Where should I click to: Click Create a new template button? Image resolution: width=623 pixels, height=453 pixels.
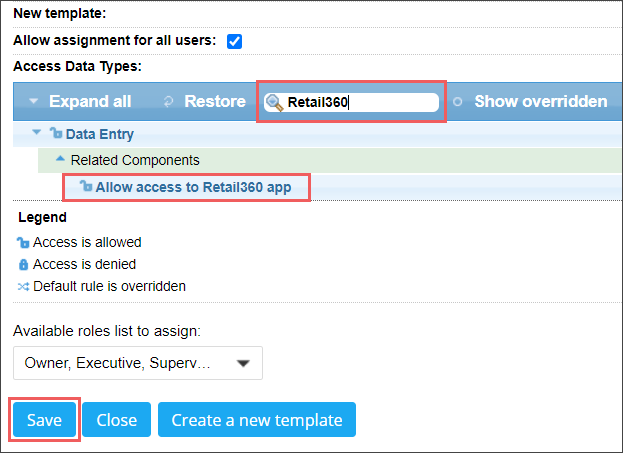pyautogui.click(x=257, y=420)
